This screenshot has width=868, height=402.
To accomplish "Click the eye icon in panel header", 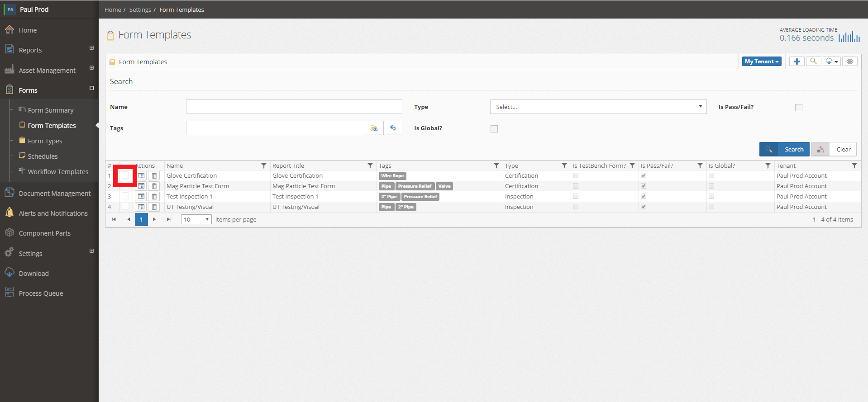I will coord(850,61).
